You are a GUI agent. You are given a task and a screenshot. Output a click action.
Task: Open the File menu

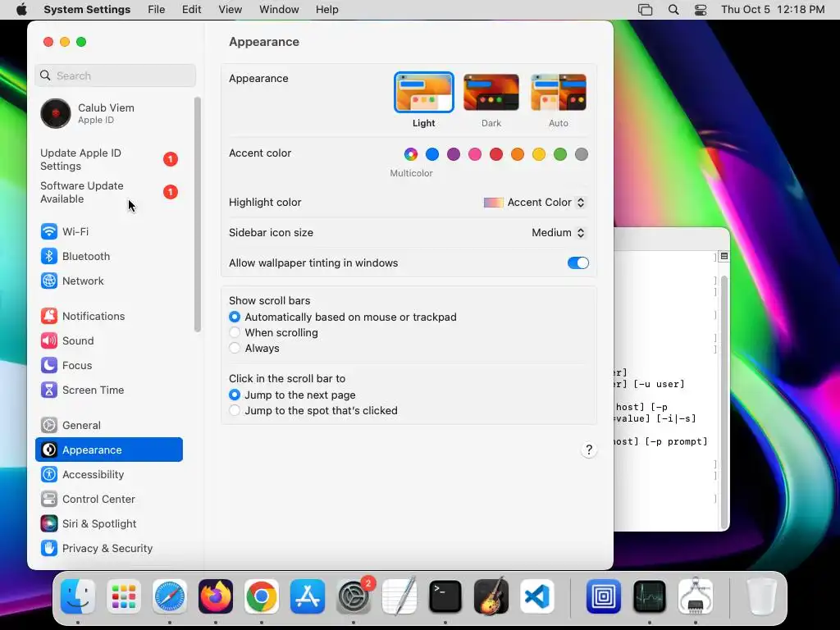click(157, 10)
